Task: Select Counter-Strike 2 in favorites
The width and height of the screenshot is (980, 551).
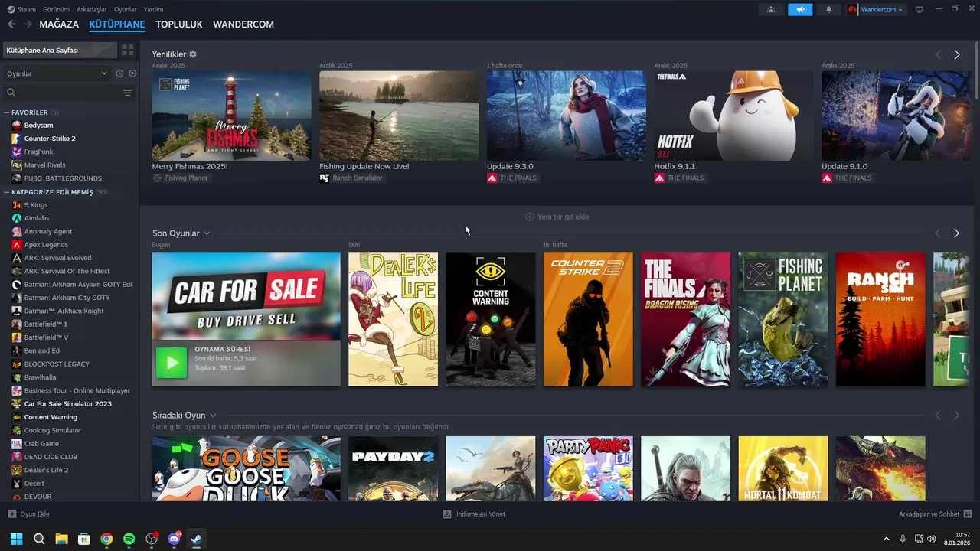Action: click(x=50, y=139)
